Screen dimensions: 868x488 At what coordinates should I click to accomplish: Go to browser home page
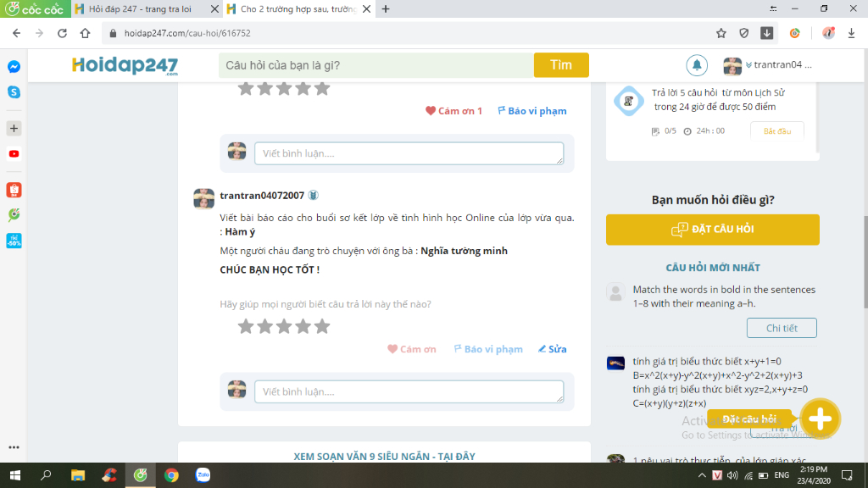click(86, 33)
